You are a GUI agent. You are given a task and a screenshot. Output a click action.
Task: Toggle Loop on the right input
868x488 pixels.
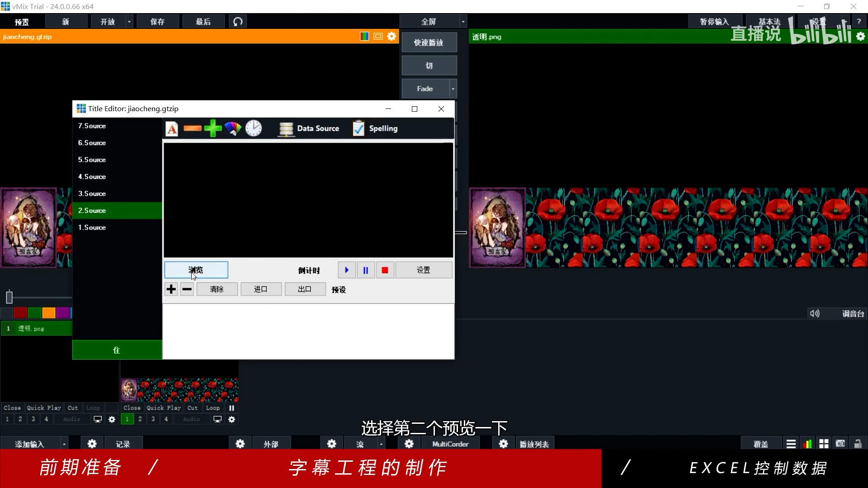click(x=212, y=408)
